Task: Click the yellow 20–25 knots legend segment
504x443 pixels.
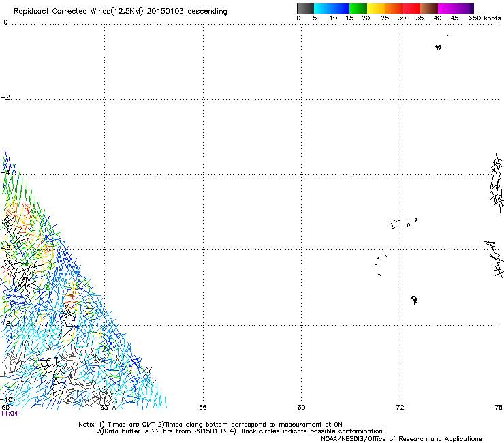Action: 376,8
